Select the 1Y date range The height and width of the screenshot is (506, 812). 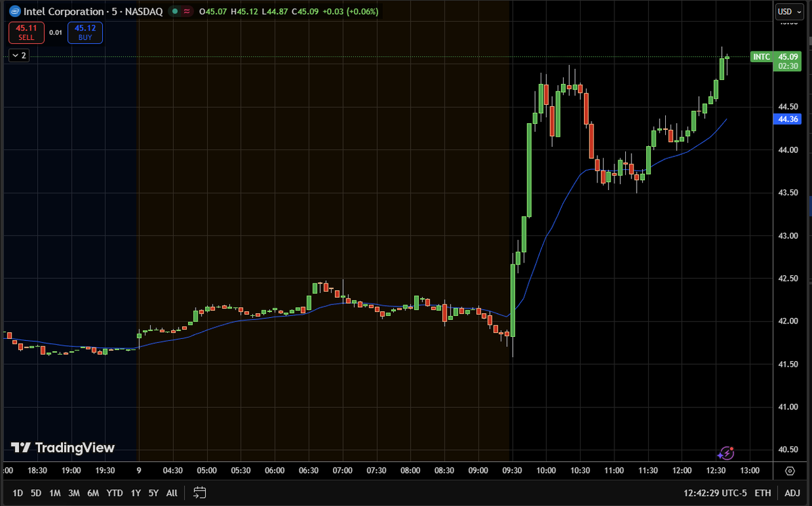coord(136,493)
